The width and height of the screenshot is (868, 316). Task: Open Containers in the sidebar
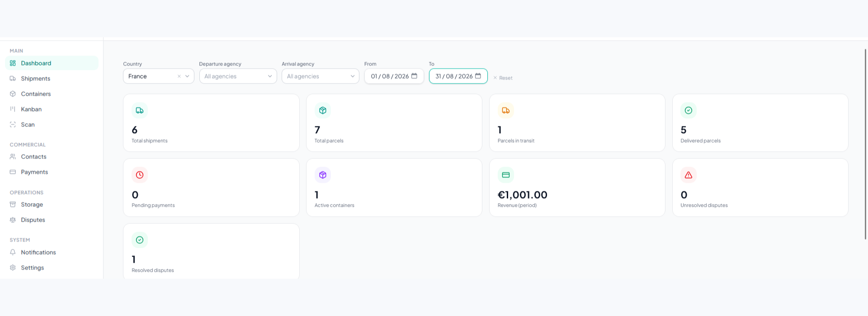point(52,94)
